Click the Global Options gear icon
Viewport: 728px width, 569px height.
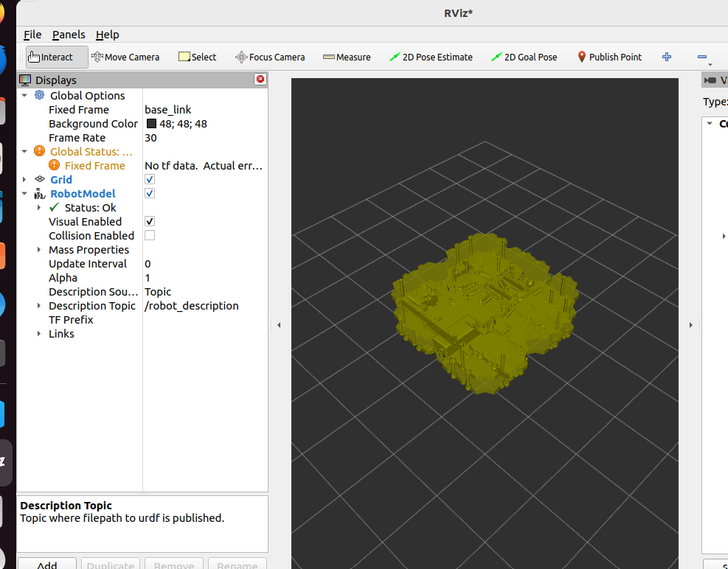click(40, 95)
